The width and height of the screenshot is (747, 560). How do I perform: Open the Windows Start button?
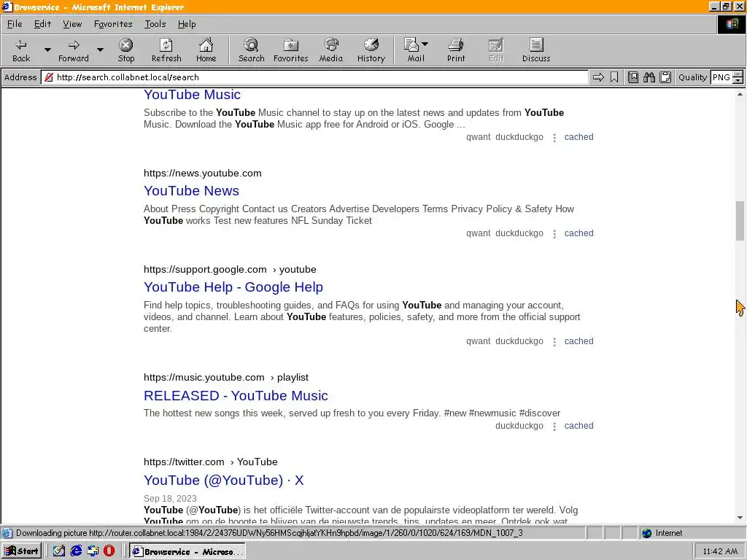[21, 551]
